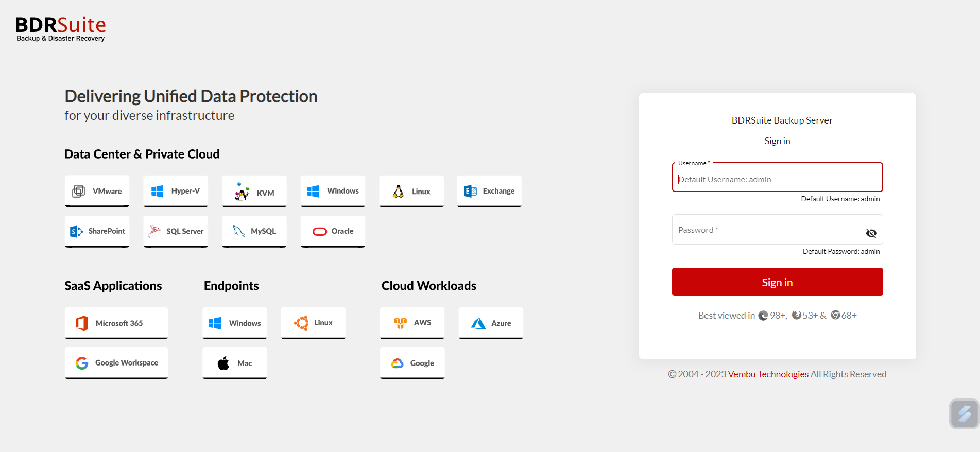This screenshot has width=980, height=452.
Task: Click the 'Cloud Workloads' heading
Action: tap(429, 286)
